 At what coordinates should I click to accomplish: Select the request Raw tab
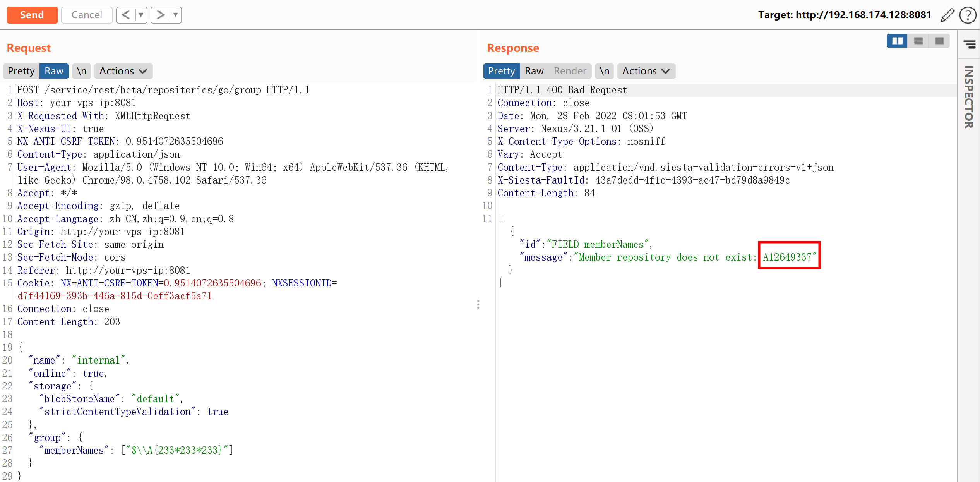[x=54, y=71]
